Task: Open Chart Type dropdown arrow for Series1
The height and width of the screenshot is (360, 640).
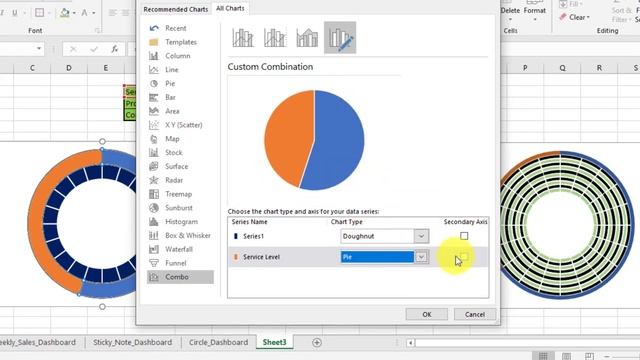Action: [421, 236]
